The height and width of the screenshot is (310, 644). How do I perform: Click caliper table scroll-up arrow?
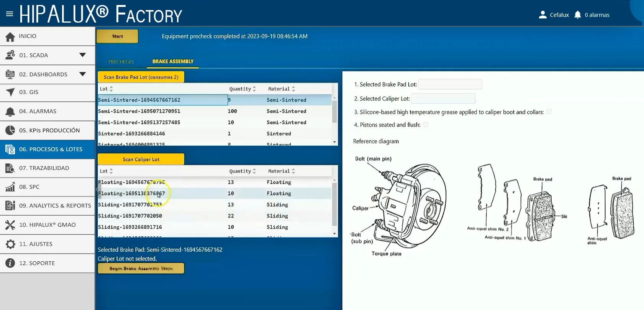334,180
